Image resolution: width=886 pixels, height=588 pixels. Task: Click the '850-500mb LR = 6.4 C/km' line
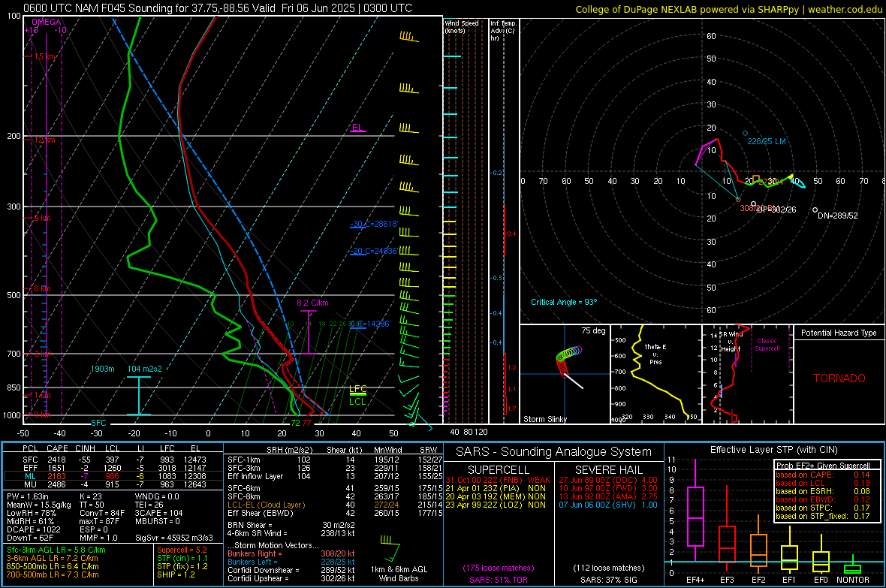[53, 566]
